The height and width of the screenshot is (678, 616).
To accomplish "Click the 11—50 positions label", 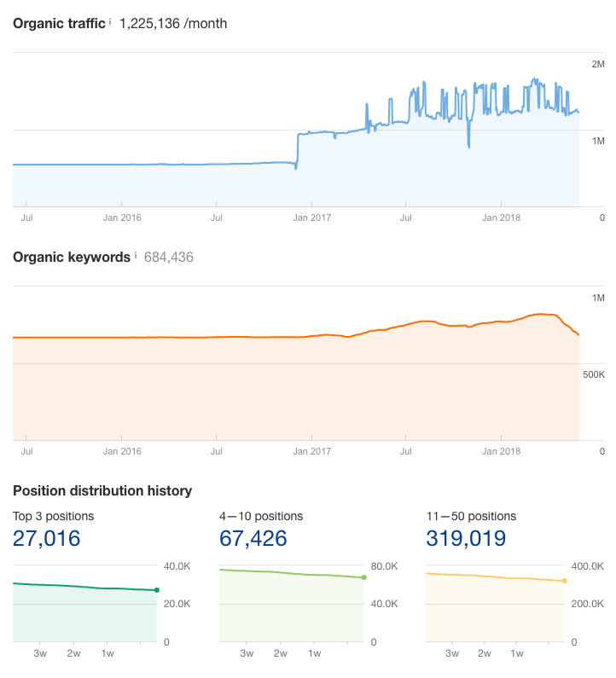I will pos(471,516).
